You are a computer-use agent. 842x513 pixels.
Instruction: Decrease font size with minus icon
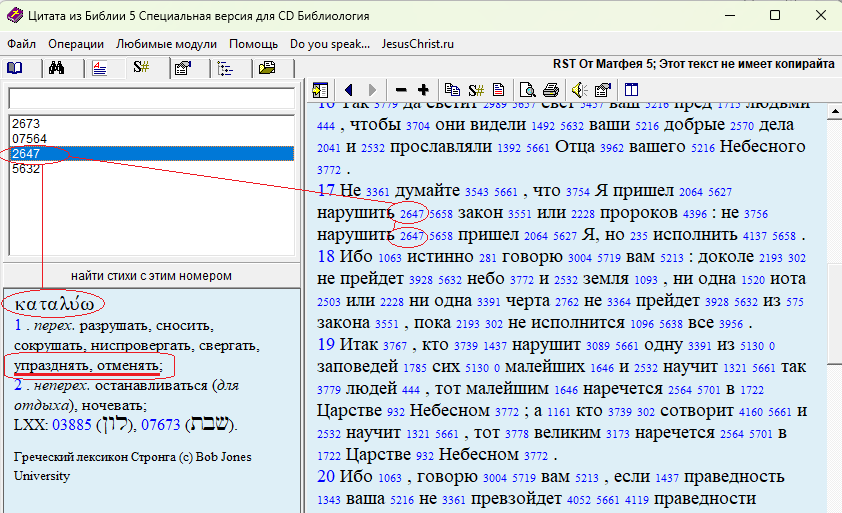coord(401,90)
